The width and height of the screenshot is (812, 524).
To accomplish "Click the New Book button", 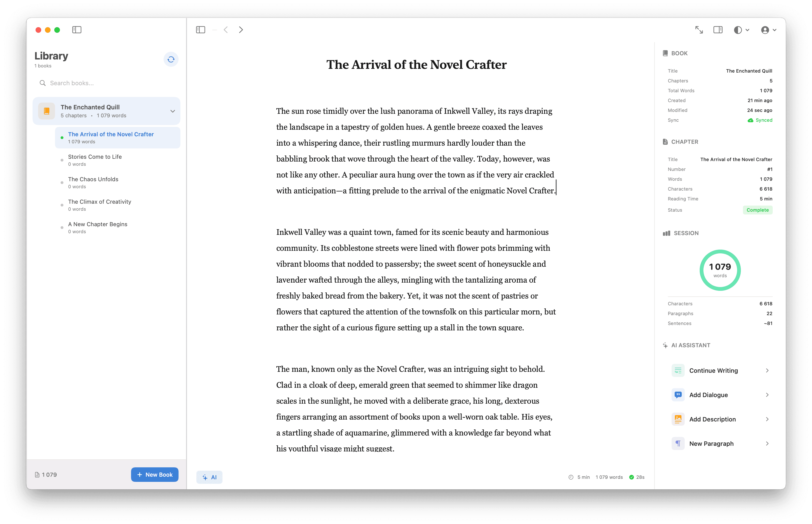I will point(155,474).
